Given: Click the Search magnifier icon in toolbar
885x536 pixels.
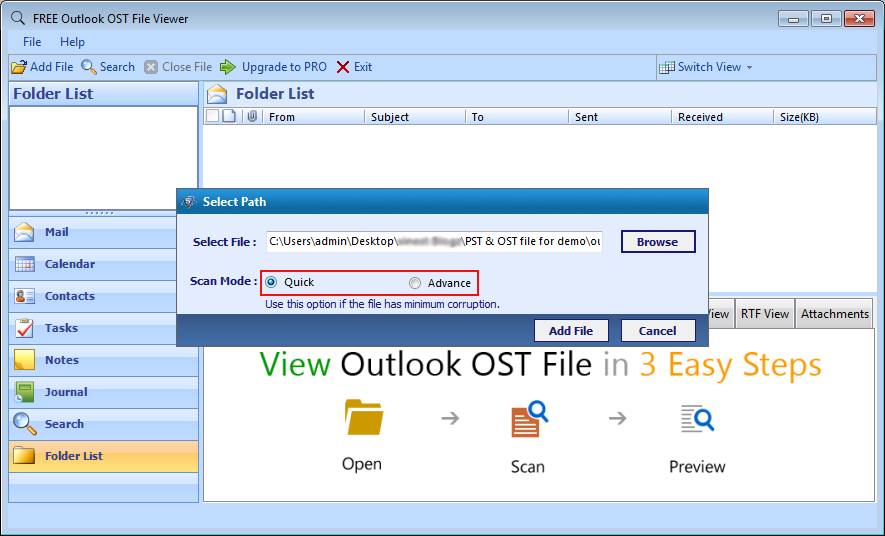Looking at the screenshot, I should [x=89, y=67].
